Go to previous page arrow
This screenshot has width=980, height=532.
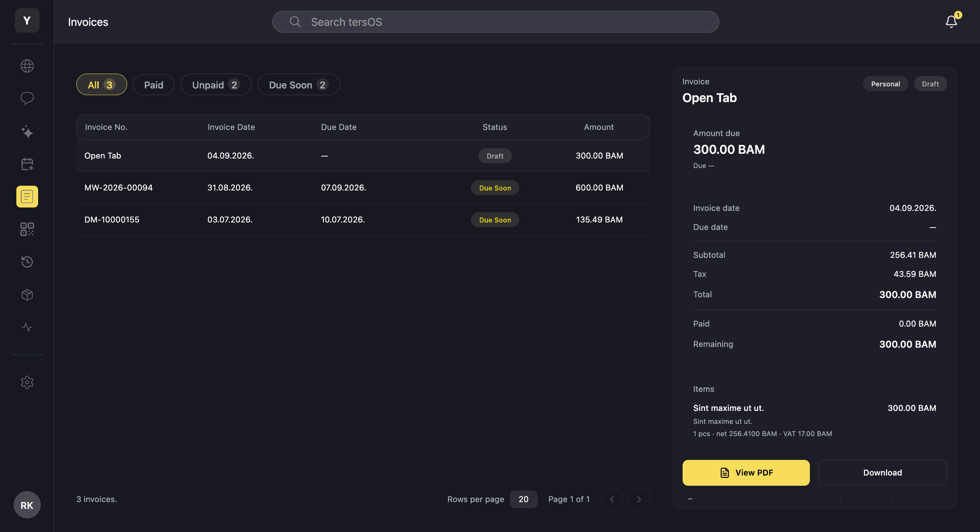pos(612,499)
